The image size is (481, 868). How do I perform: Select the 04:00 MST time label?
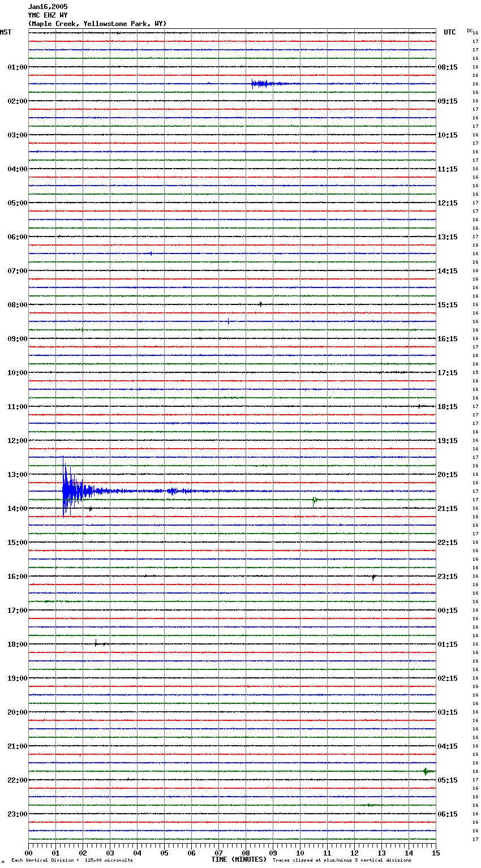[x=18, y=169]
